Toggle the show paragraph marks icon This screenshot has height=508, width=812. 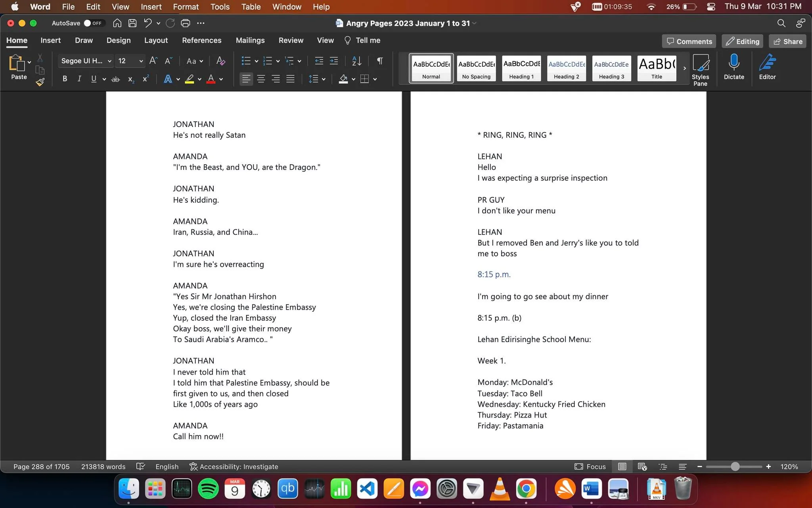point(380,61)
